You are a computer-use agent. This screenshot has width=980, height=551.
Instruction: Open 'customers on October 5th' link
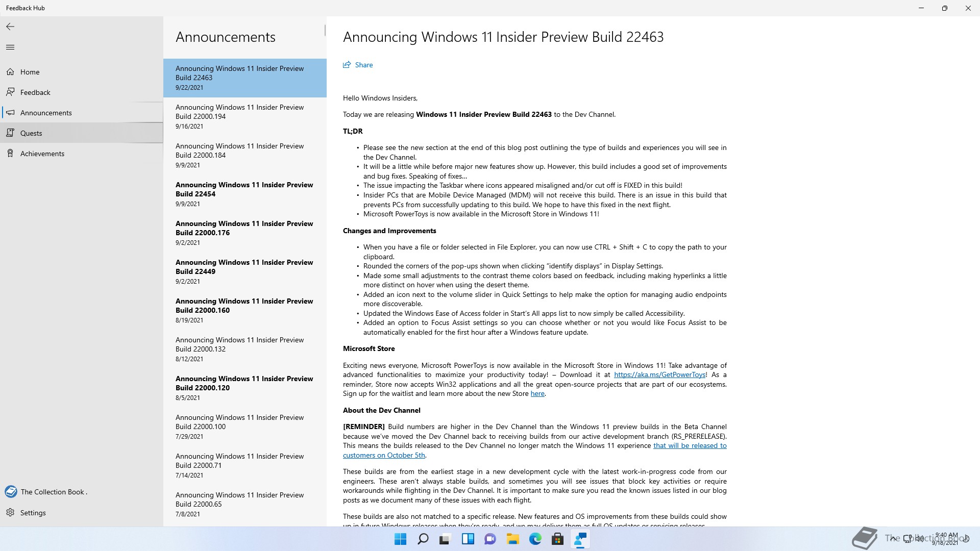click(x=384, y=455)
